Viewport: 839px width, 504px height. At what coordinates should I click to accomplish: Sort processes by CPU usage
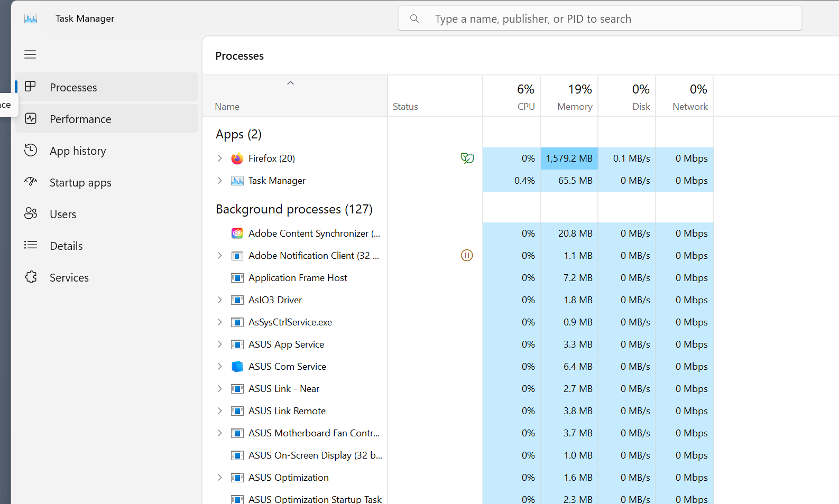click(512, 96)
